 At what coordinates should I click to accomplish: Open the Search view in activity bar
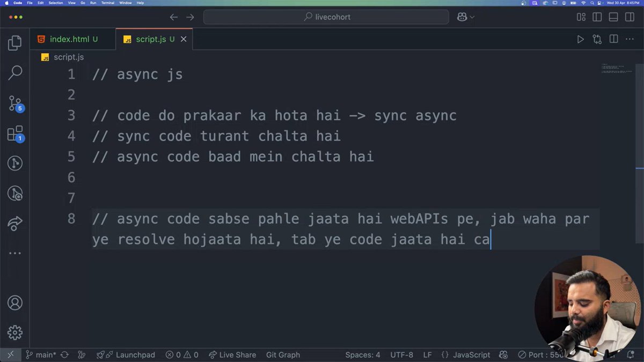(15, 72)
